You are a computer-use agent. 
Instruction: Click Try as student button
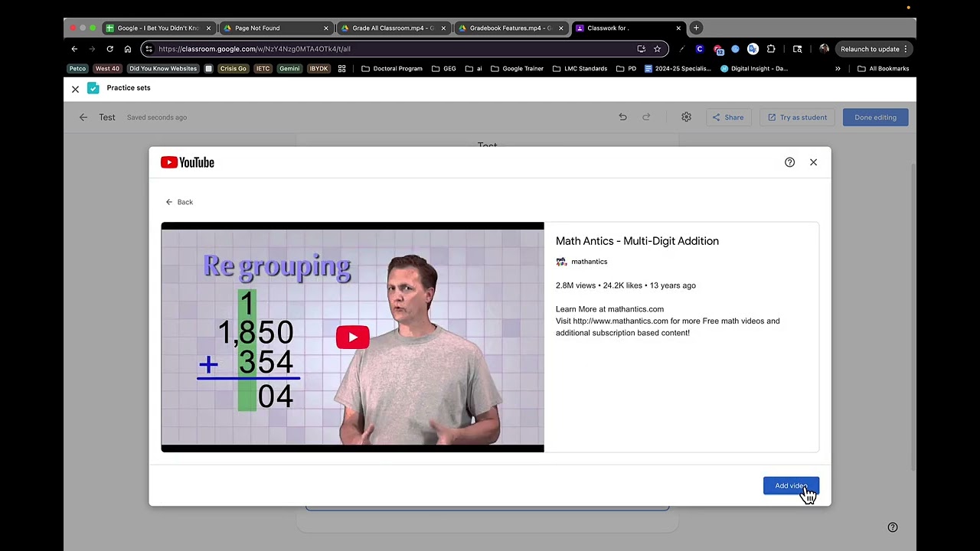pos(797,117)
